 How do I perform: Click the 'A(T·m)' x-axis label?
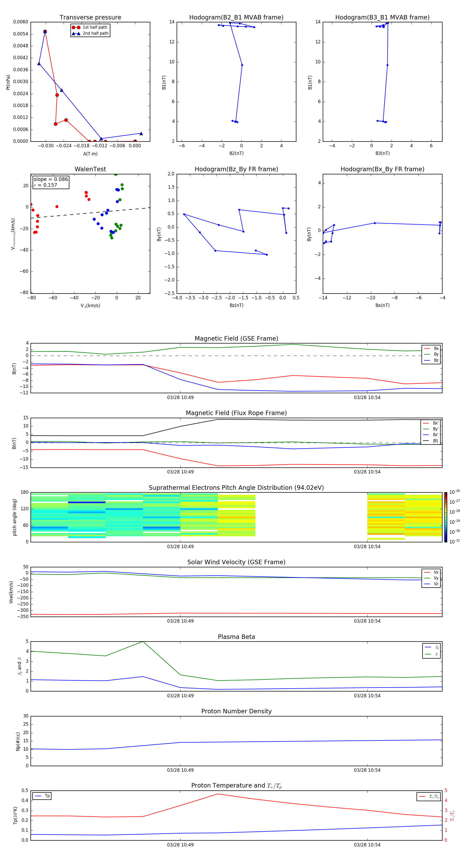90,154
